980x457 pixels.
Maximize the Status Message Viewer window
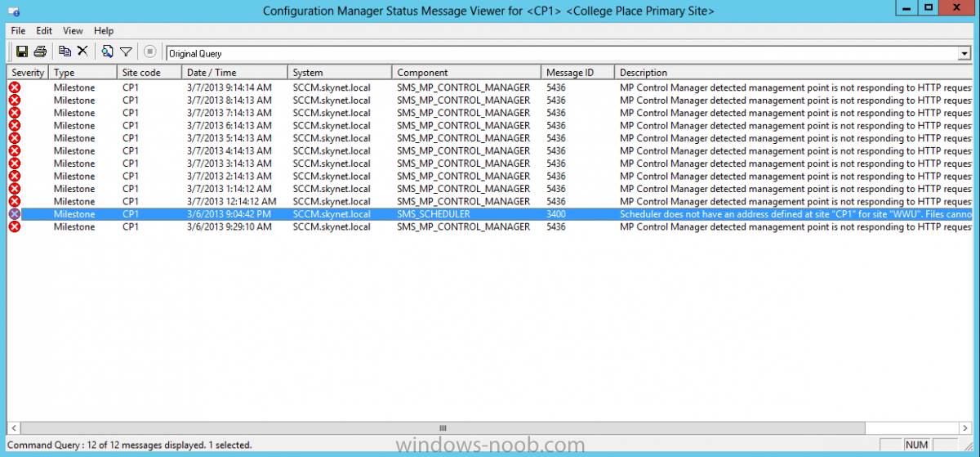(929, 7)
